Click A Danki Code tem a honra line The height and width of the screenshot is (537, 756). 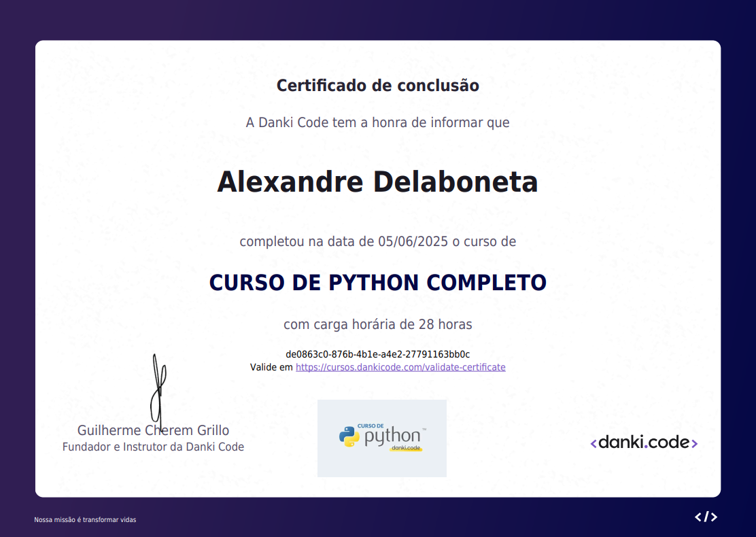pyautogui.click(x=377, y=122)
